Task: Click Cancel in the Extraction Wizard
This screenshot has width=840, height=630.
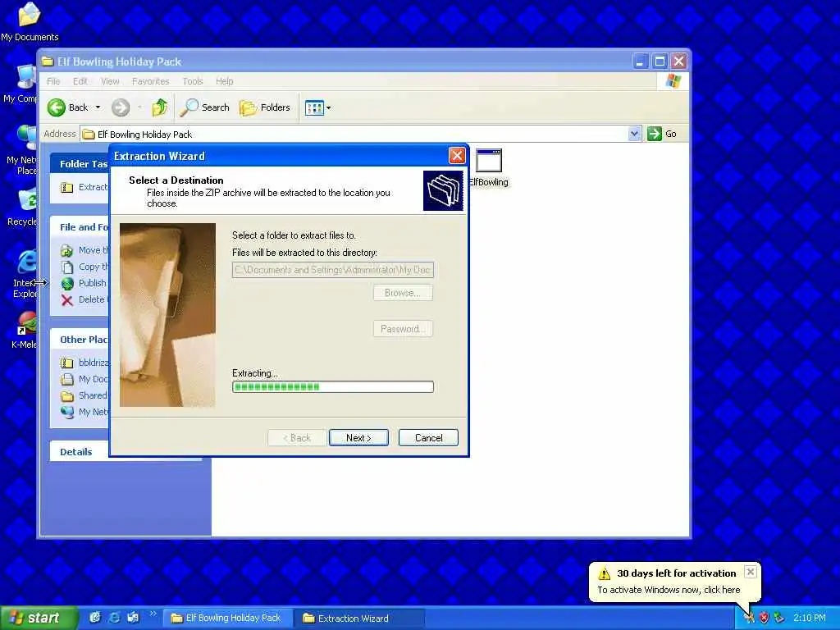Action: click(428, 438)
